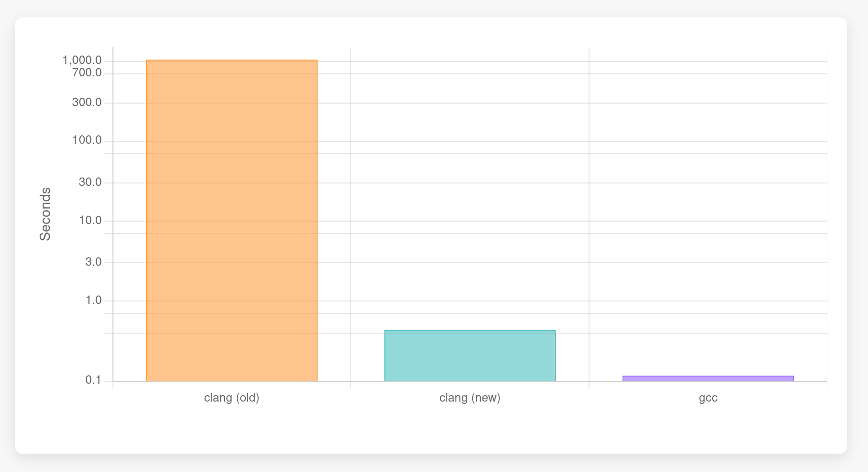Screen dimensions: 868x472
Task: Click the 'Seconds' y-axis title
Action: click(x=45, y=214)
